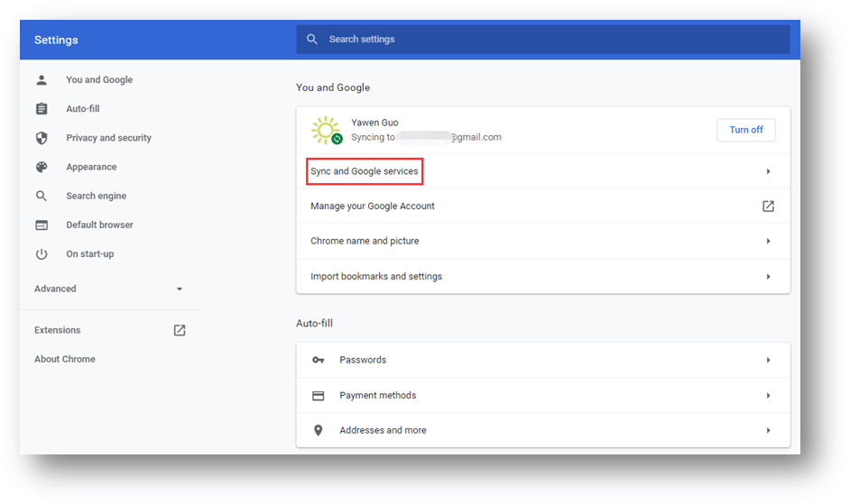
Task: Expand Sync and Google services arrow
Action: coord(768,171)
